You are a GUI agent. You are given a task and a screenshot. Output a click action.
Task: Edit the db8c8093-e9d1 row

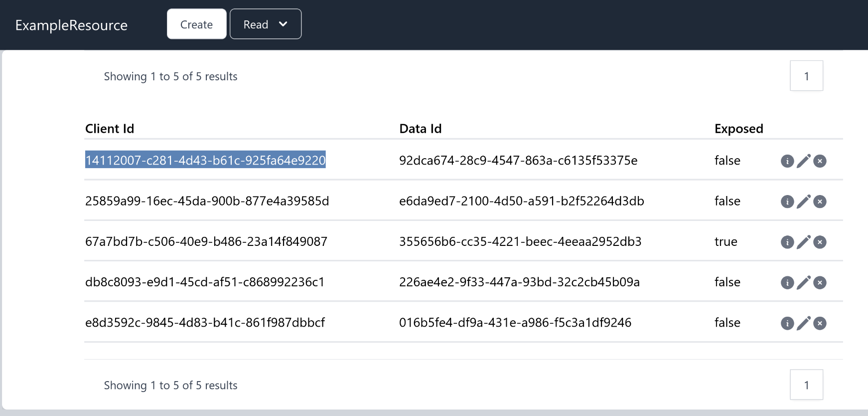tap(803, 283)
